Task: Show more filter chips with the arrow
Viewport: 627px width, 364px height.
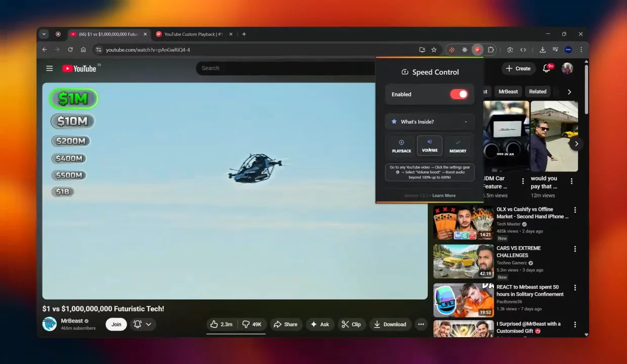Action: coord(569,92)
